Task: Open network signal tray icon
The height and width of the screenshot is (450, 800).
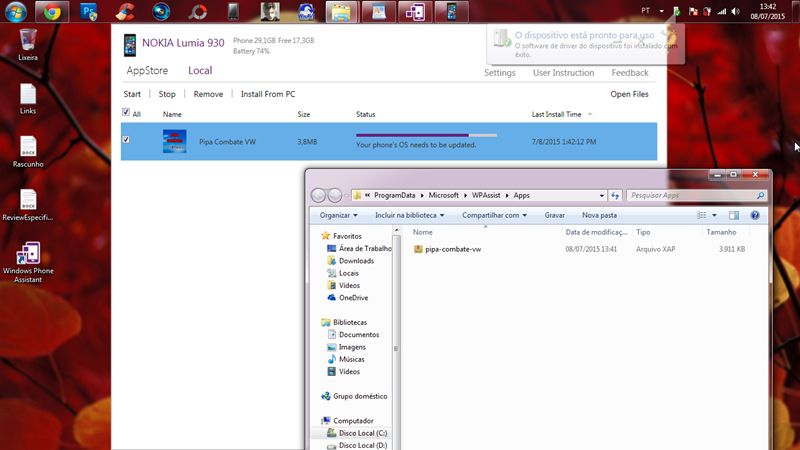Action: click(x=721, y=11)
